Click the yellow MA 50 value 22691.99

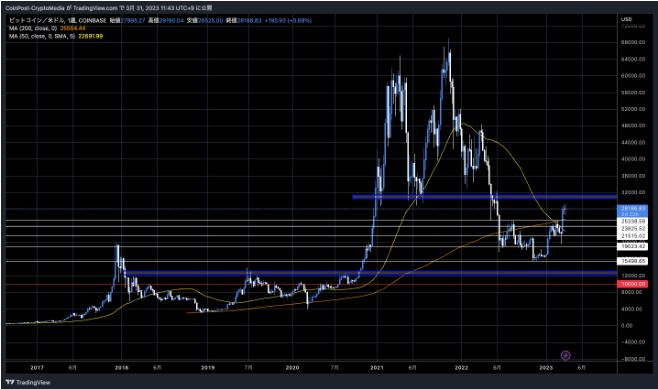click(x=91, y=36)
